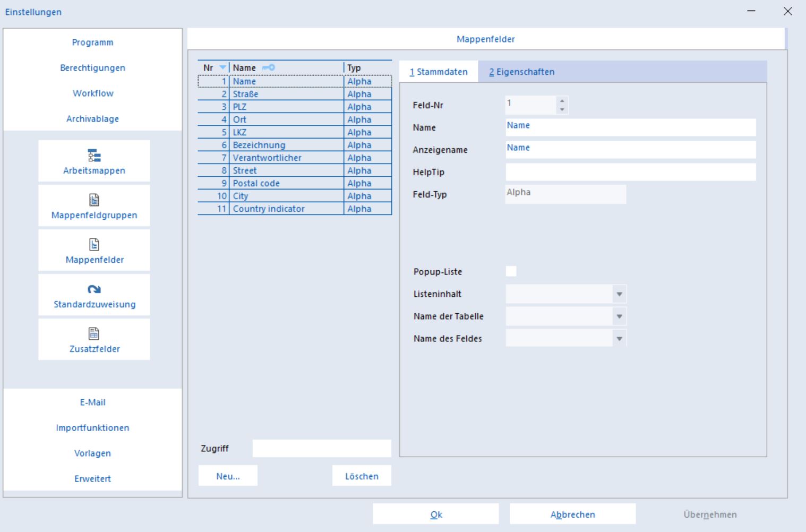The height and width of the screenshot is (532, 806).
Task: Enable the Popup-Liste checkbox
Action: tap(511, 271)
